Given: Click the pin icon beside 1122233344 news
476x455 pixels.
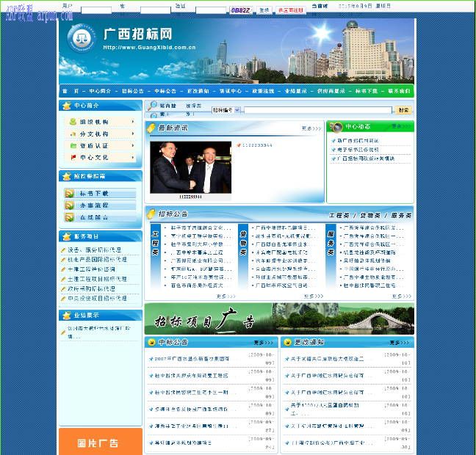Looking at the screenshot, I should 239,145.
